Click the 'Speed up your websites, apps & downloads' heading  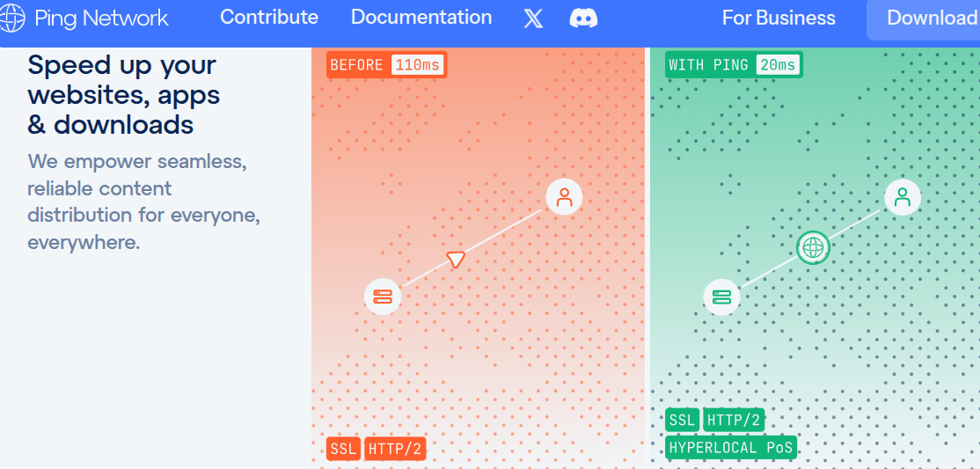122,94
